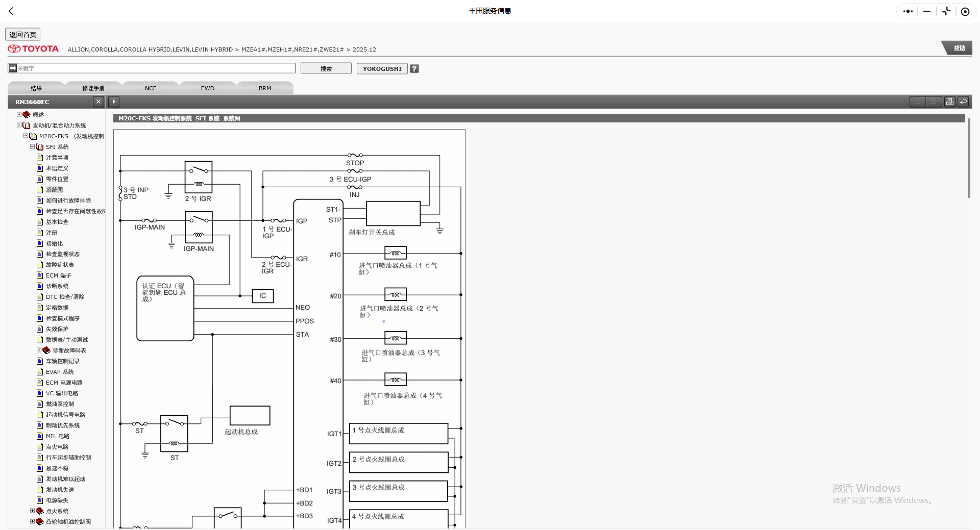Open the three-dots more options menu
Image resolution: width=980 pixels, height=530 pixels.
tap(908, 11)
